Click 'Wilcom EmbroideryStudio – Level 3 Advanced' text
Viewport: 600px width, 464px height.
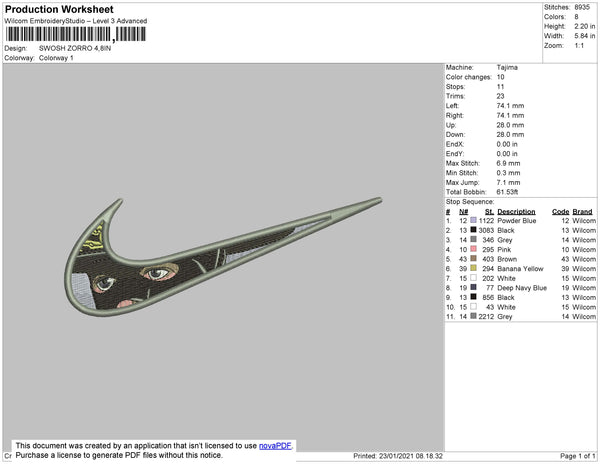click(76, 21)
